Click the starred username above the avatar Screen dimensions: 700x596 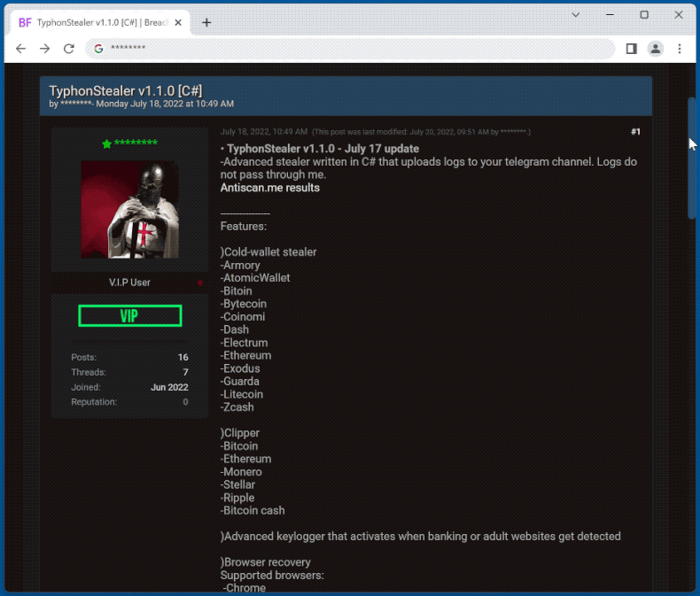point(136,143)
